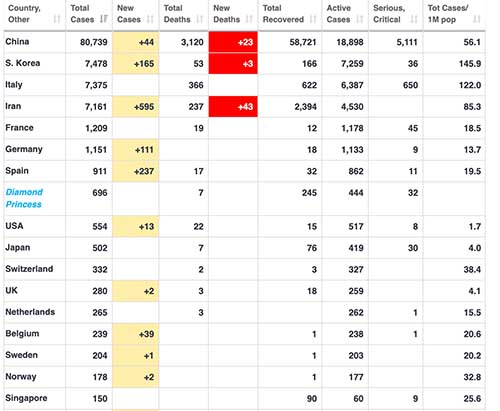Click Total Recovered column sort icon

[x=313, y=19]
